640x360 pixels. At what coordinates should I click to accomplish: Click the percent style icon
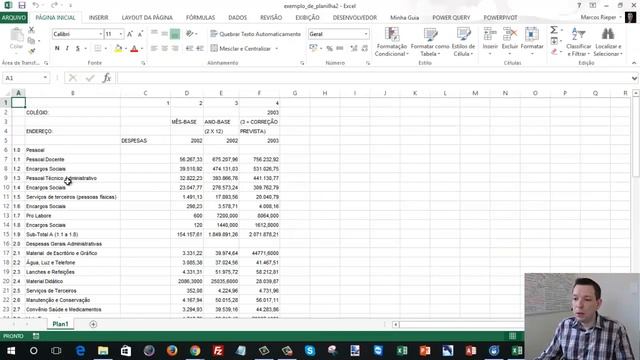[x=329, y=48]
